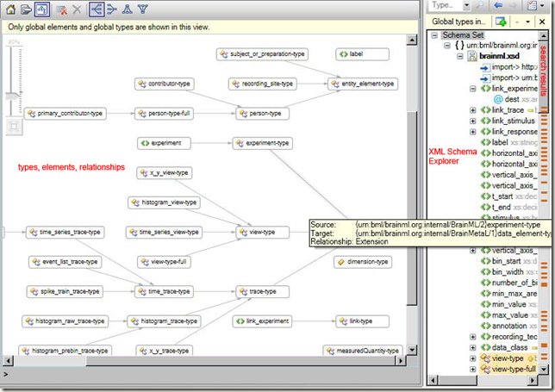Click the open folder toolbar icon

tap(27, 9)
